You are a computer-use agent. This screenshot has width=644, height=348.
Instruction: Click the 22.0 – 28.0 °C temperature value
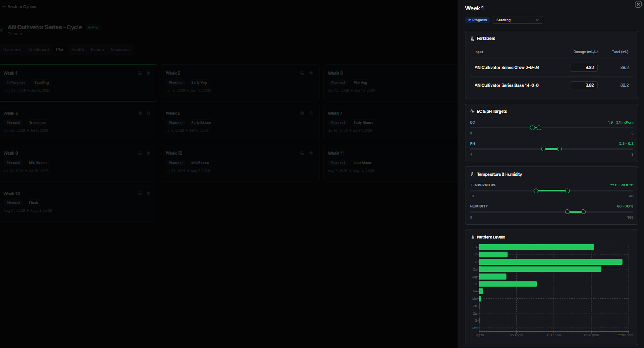pos(621,185)
